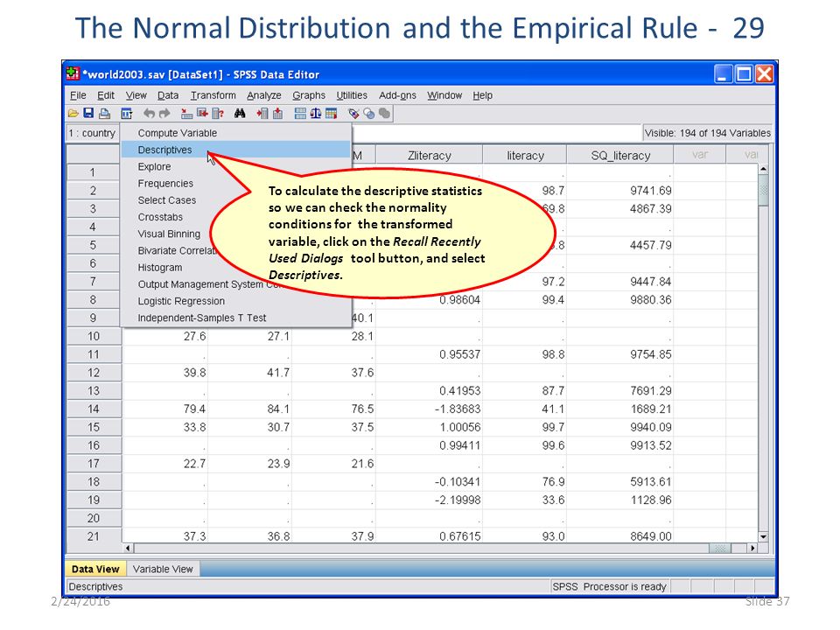Screen dimensions: 840x630
Task: Select Descriptives in the recall list
Action: click(x=236, y=150)
